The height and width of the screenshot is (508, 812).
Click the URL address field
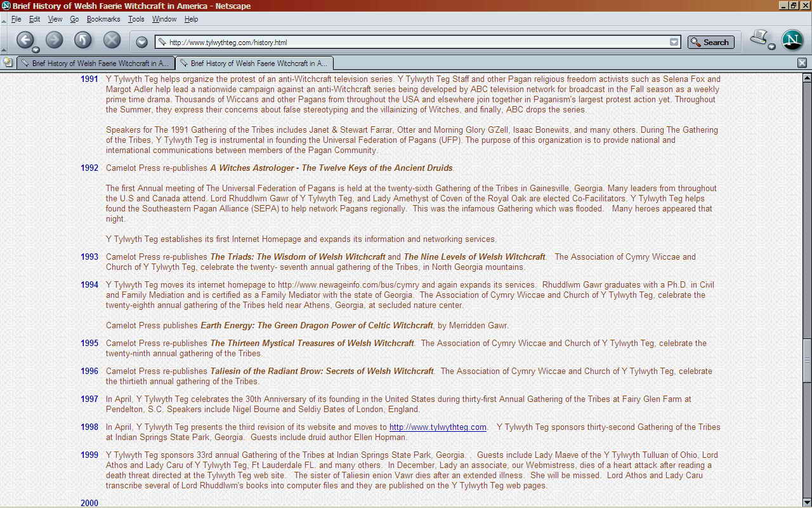[x=417, y=43]
